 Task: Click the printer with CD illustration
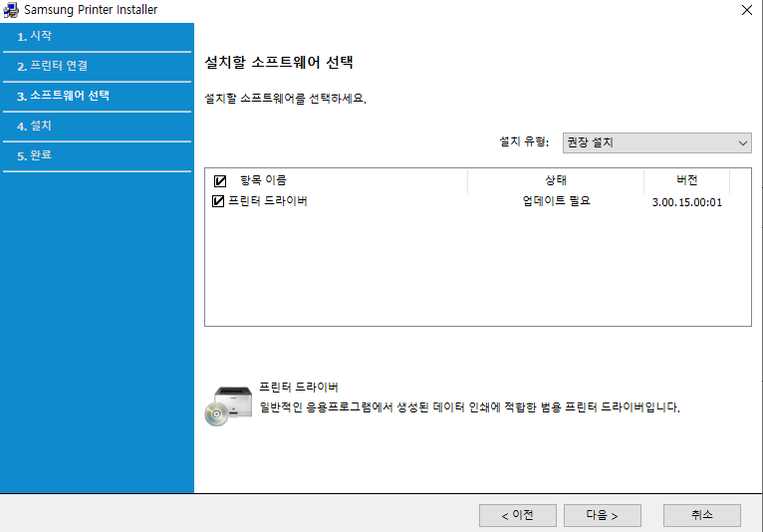tap(228, 405)
